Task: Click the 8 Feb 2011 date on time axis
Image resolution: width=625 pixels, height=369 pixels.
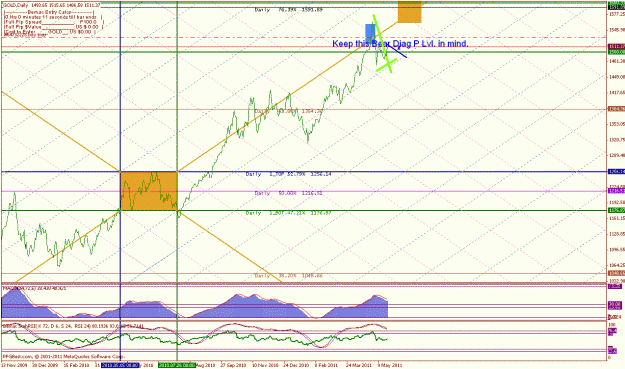Action: click(x=327, y=365)
